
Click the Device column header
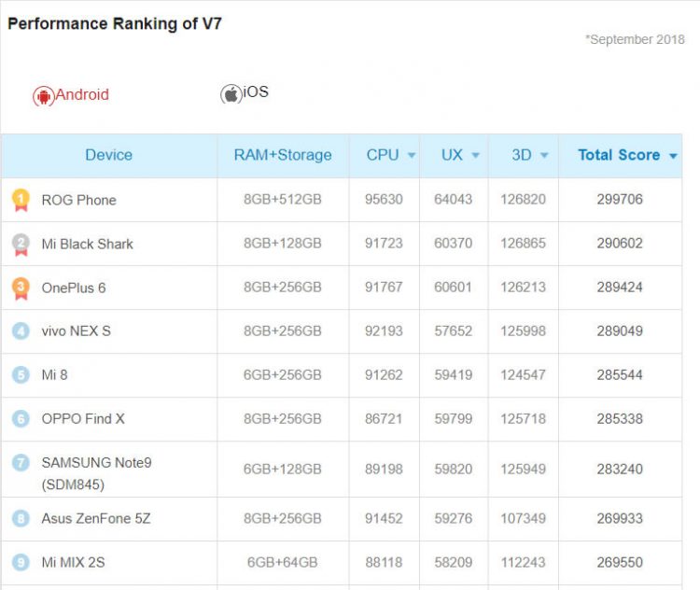(108, 155)
